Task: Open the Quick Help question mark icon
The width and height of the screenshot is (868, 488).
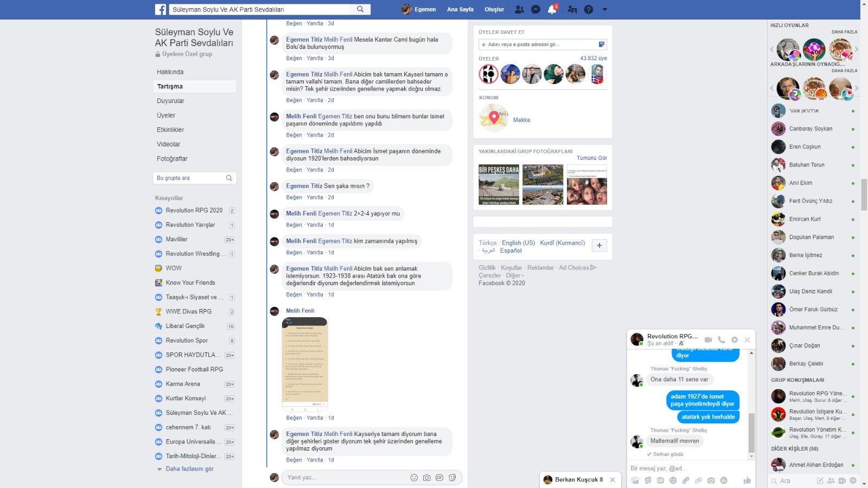Action: [589, 9]
